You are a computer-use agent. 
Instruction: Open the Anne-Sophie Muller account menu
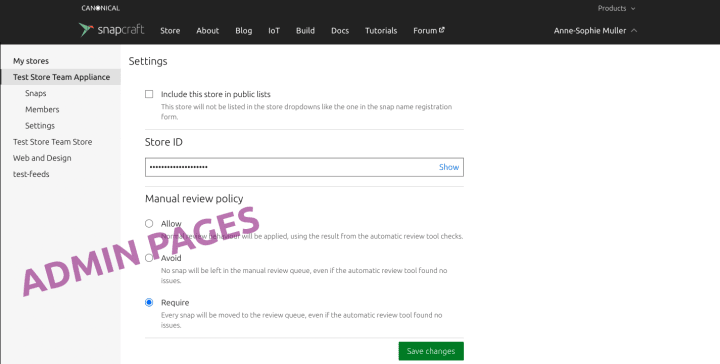[595, 31]
